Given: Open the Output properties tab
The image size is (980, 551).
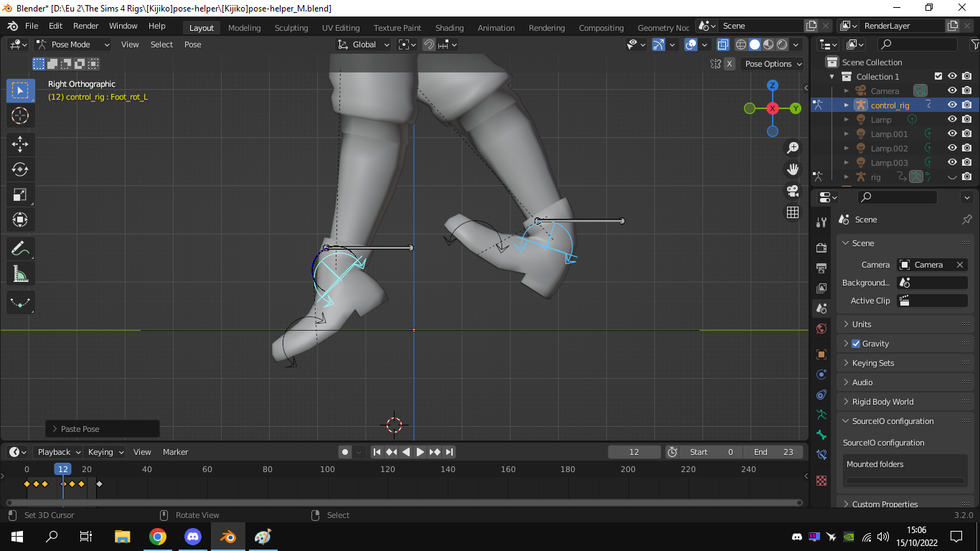Looking at the screenshot, I should click(x=821, y=268).
